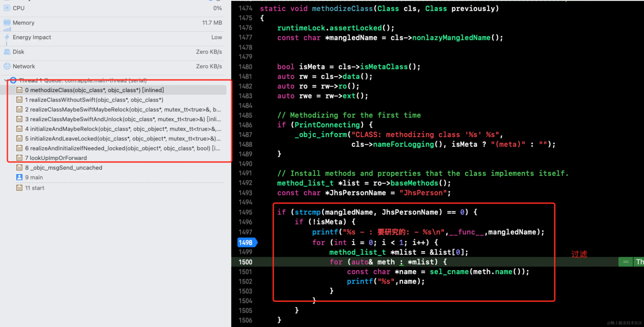Click the CPU gauge icon
This screenshot has height=327, width=644.
[7, 8]
